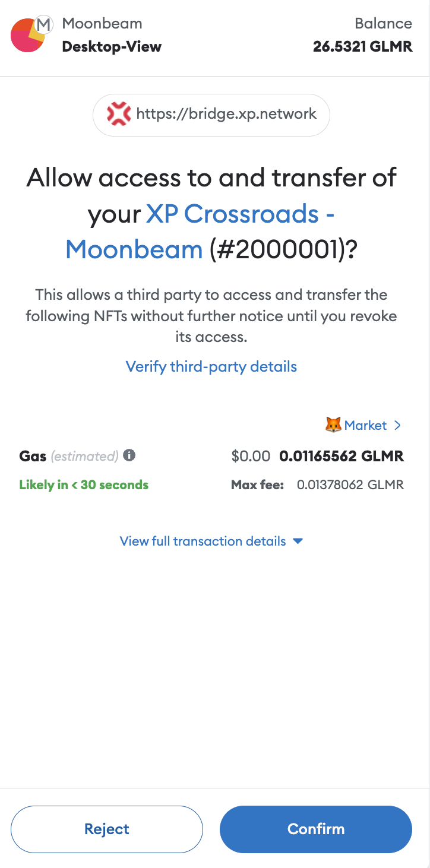The width and height of the screenshot is (430, 868).
Task: Click the Moonbeam network M badge
Action: click(x=43, y=24)
